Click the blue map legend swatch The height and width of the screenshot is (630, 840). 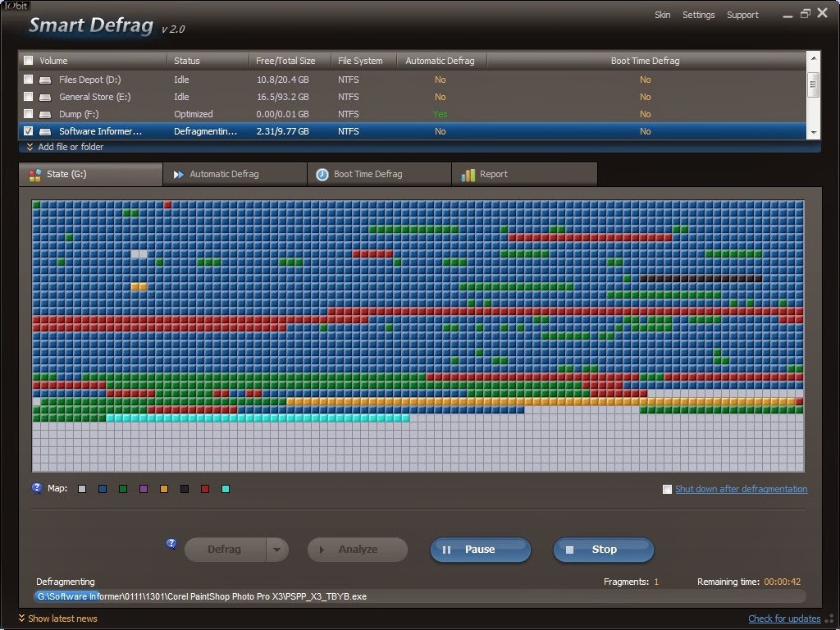pos(103,489)
